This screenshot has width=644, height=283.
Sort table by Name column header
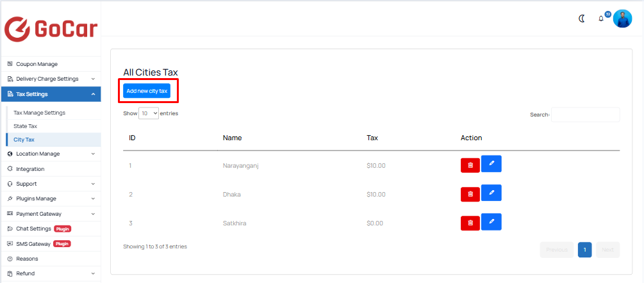coord(233,138)
